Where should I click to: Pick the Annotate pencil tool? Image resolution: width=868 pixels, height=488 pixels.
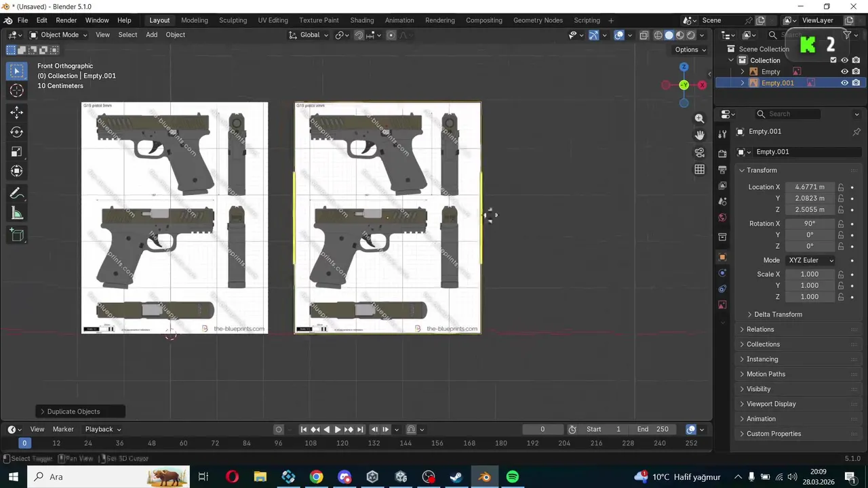pos(17,194)
